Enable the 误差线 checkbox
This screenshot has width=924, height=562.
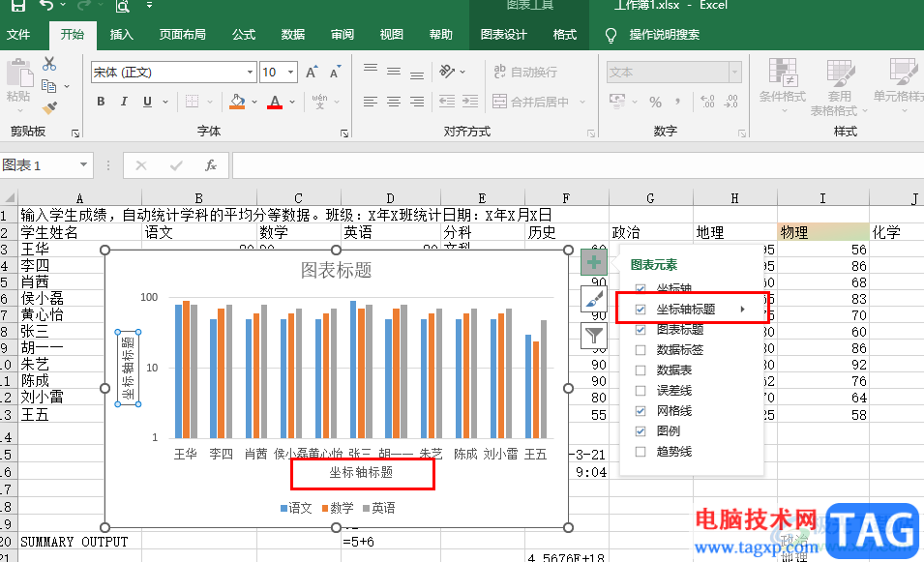tap(641, 391)
